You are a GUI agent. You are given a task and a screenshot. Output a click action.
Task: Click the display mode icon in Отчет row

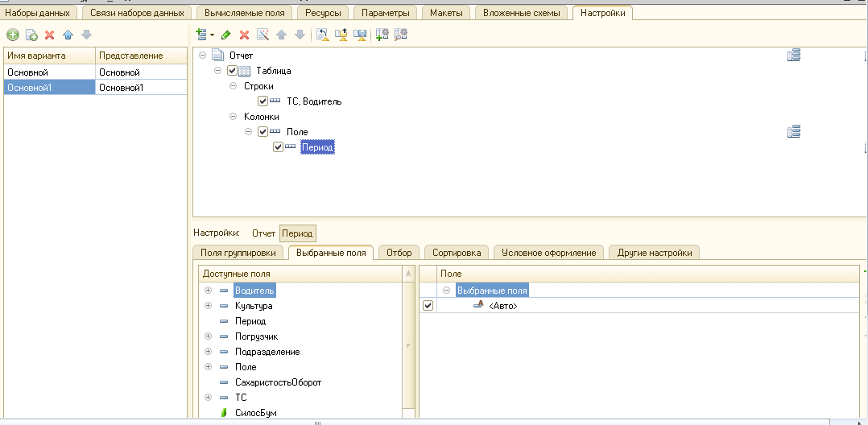(x=794, y=55)
